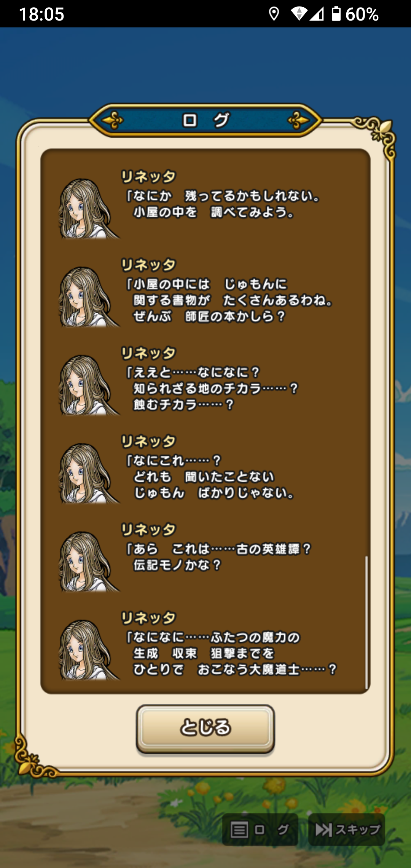The height and width of the screenshot is (868, 411).
Task: Click the log list icon beside ログ
Action: [239, 830]
